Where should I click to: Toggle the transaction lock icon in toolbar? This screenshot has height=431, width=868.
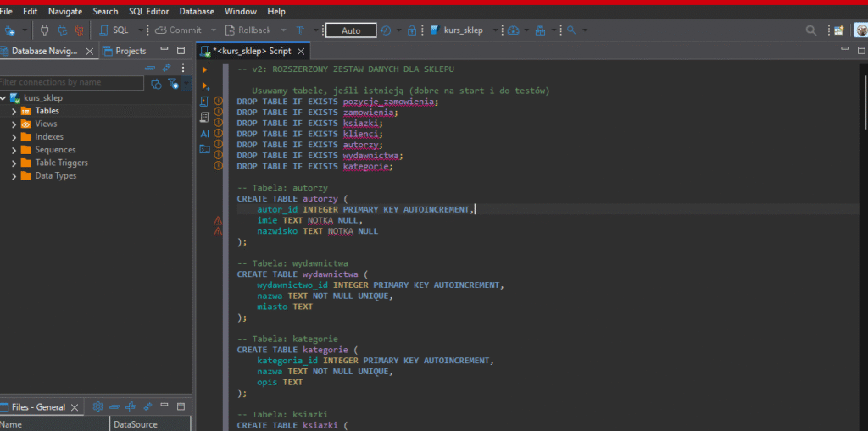coord(412,30)
